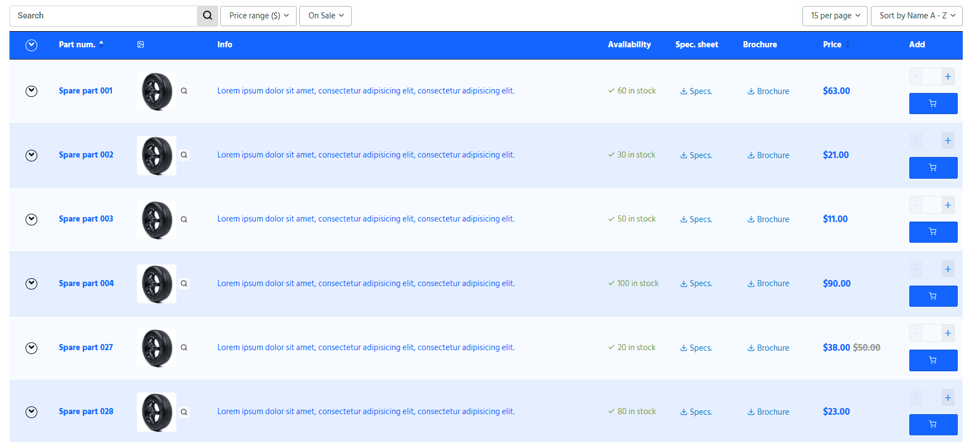
Task: Open the Spare part 027 link
Action: [x=86, y=347]
